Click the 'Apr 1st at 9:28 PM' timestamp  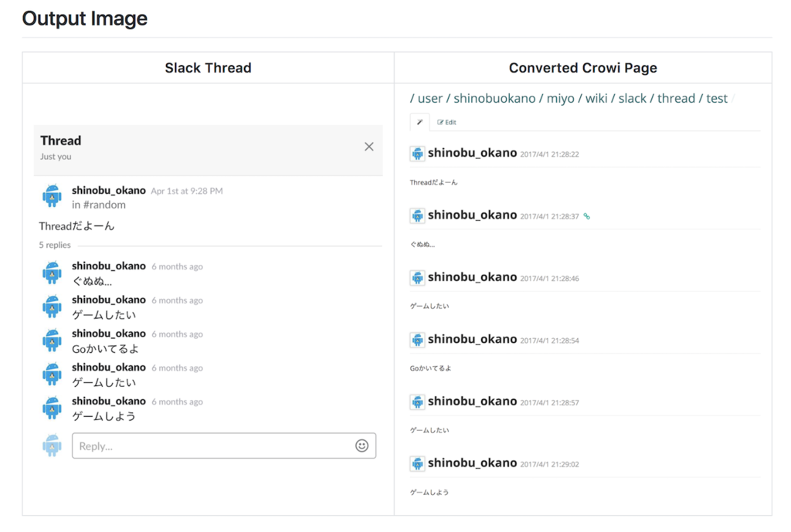tap(187, 191)
